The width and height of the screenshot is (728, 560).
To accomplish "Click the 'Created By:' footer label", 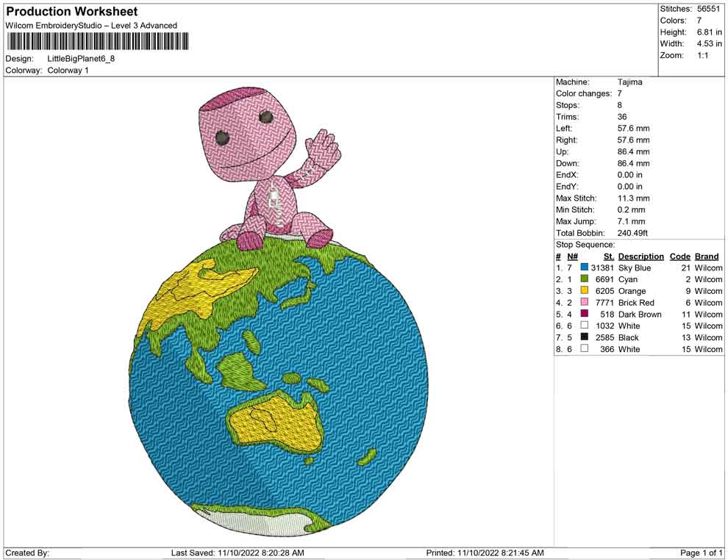I will [27, 553].
